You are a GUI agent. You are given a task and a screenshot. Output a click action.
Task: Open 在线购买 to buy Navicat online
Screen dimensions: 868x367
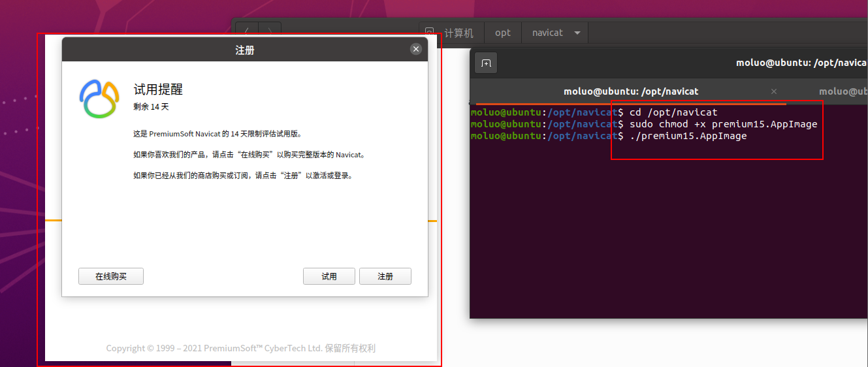coord(111,276)
